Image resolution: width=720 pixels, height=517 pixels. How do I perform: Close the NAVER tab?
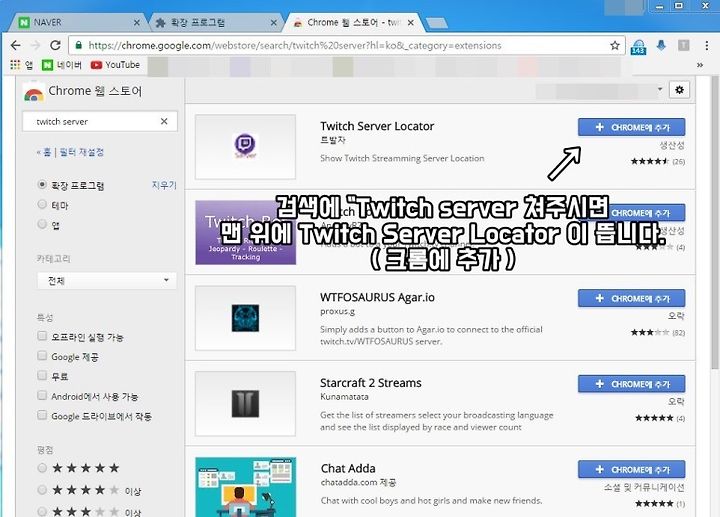tap(136, 22)
